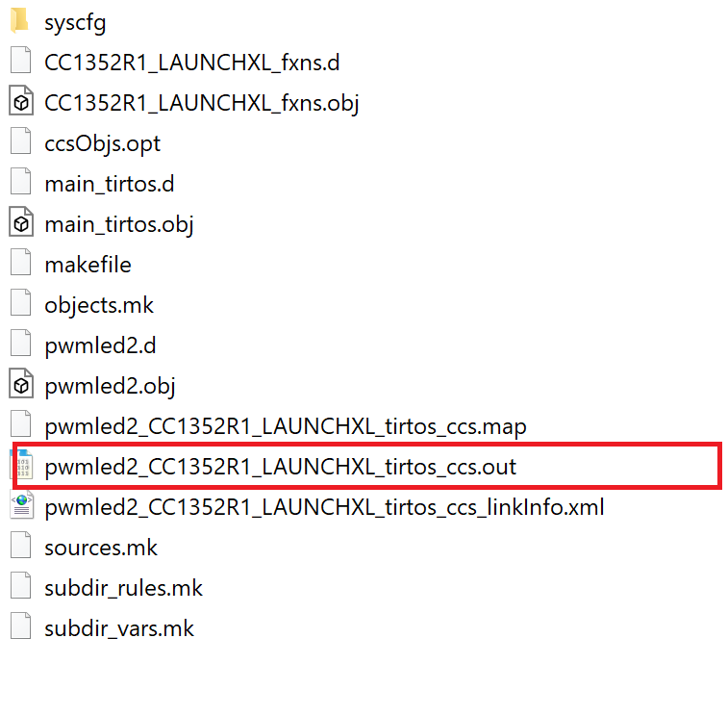Click the linkInfo.xml file icon
This screenshot has height=715, width=728.
click(20, 506)
